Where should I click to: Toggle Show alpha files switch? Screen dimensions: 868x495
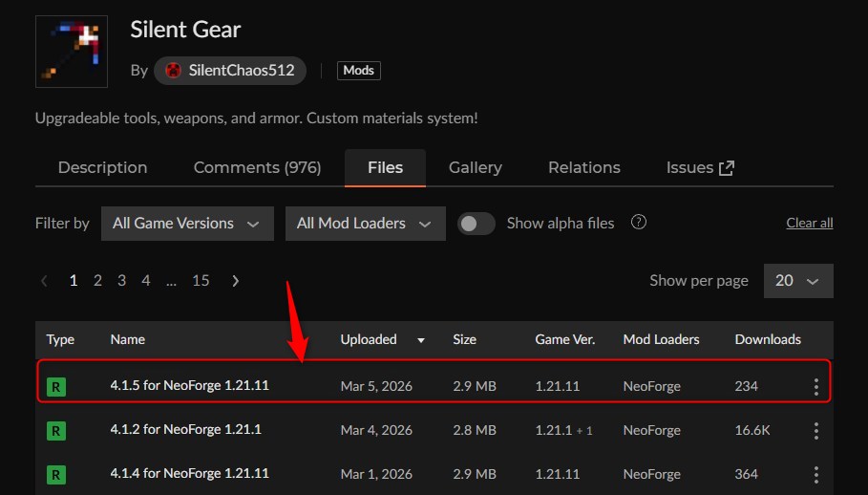click(476, 224)
